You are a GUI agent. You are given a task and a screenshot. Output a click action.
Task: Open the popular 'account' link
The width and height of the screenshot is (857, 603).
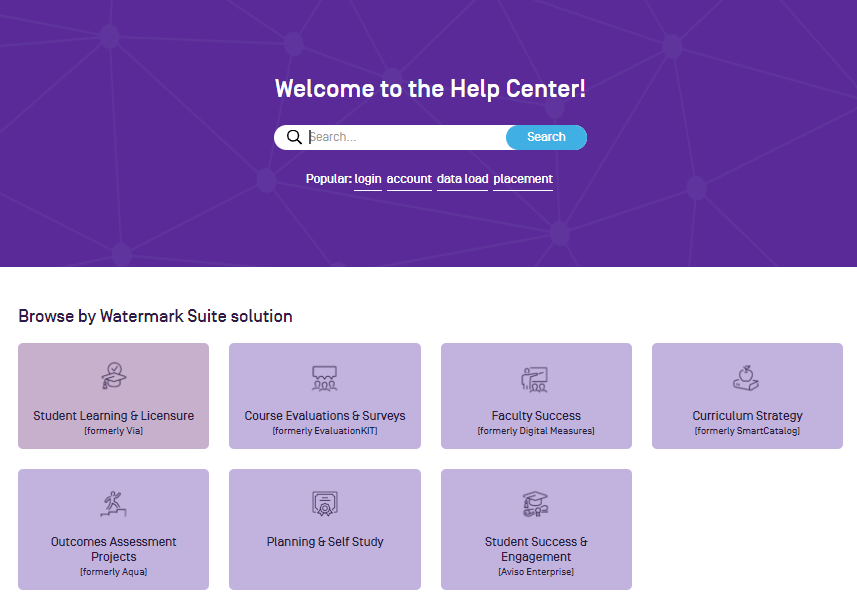click(x=409, y=179)
